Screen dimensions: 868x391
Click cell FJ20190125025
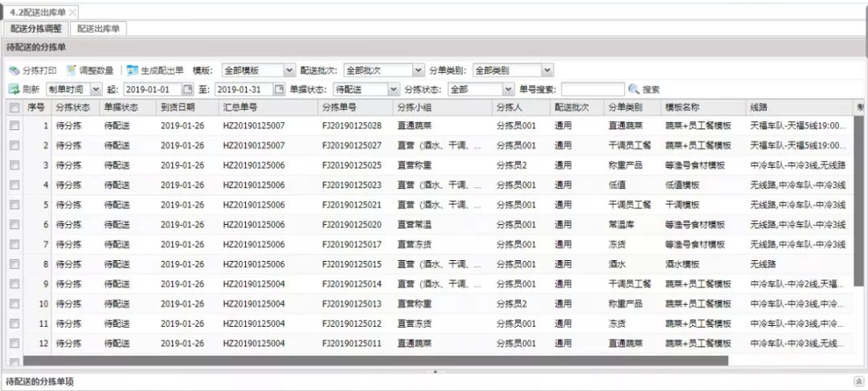coord(351,165)
